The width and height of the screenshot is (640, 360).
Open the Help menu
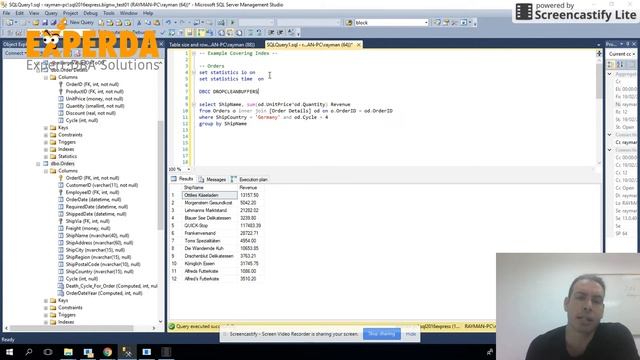[x=148, y=13]
